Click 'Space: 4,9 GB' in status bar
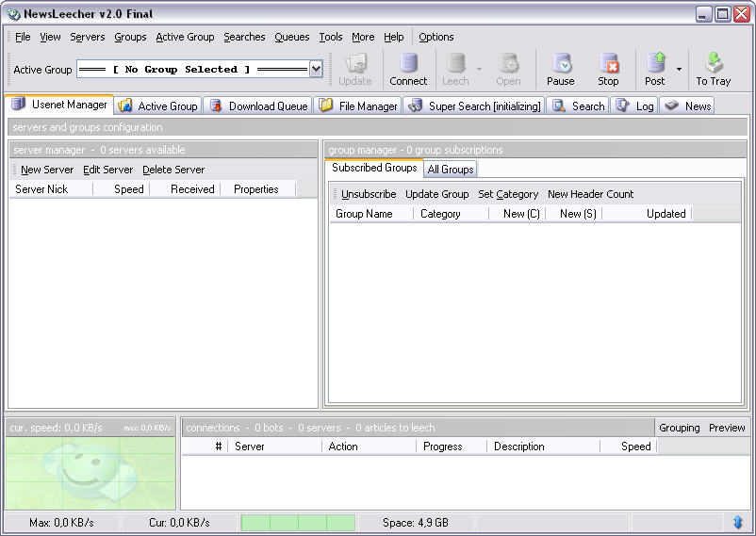Image resolution: width=756 pixels, height=536 pixels. coord(416,523)
